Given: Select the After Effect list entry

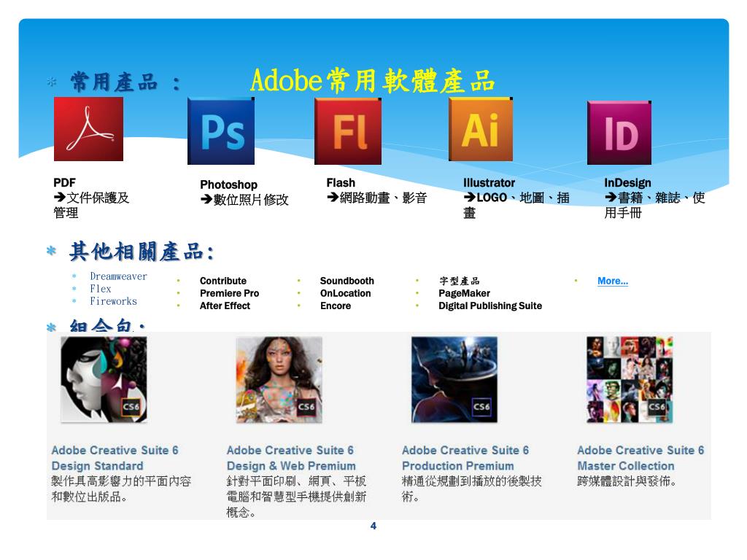Looking at the screenshot, I should [225, 306].
